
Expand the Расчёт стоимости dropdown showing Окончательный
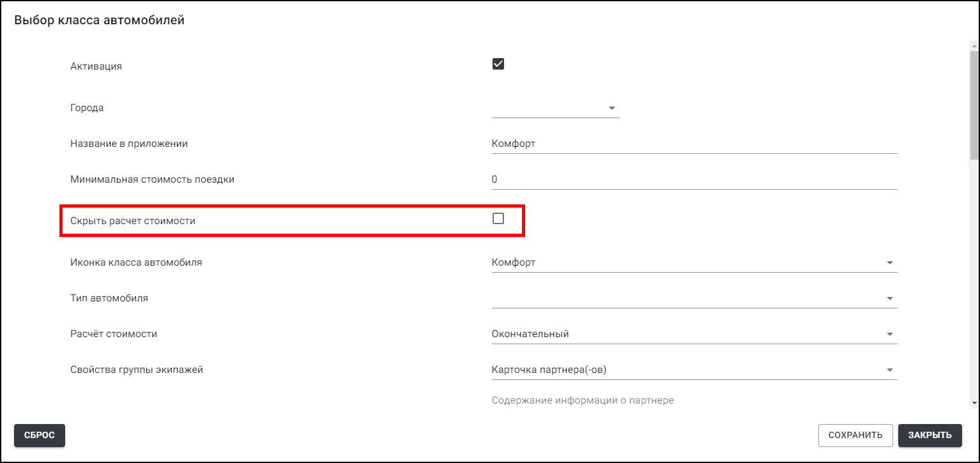(694, 334)
